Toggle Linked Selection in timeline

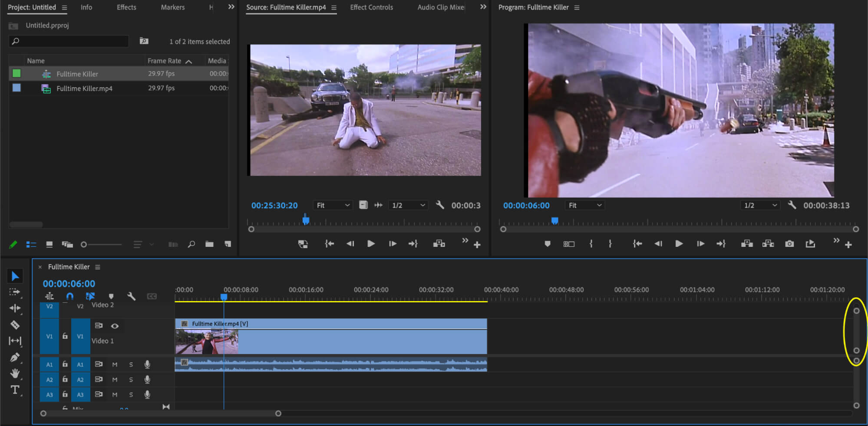(x=90, y=296)
